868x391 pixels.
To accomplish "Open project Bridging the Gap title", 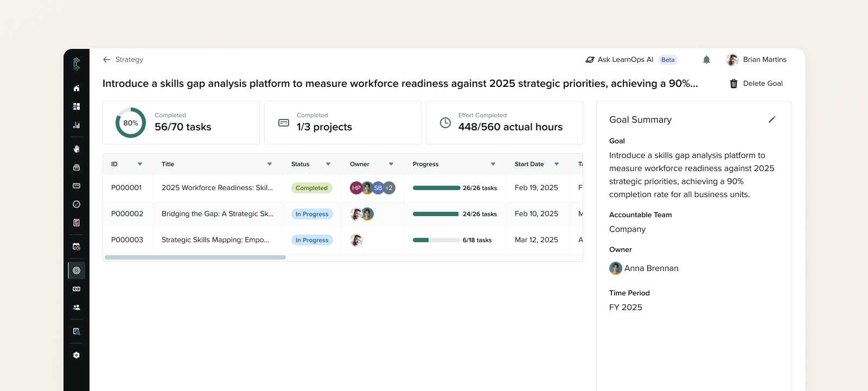I will click(x=218, y=214).
